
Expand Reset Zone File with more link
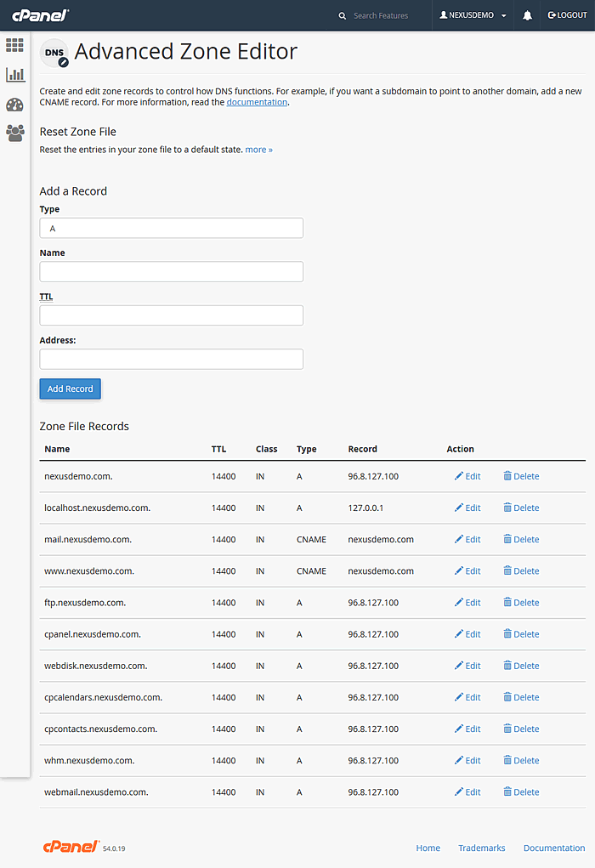[258, 150]
